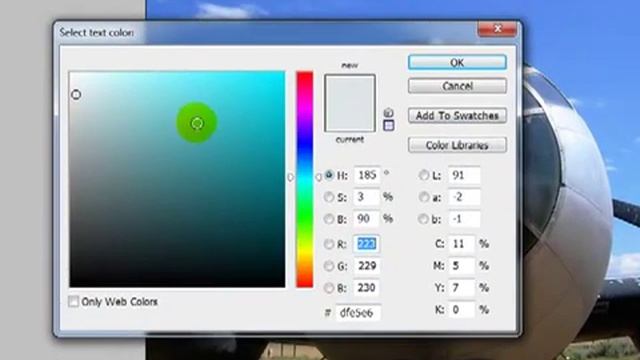Select the RGB blue B radio button
The width and height of the screenshot is (640, 360).
coord(329,288)
